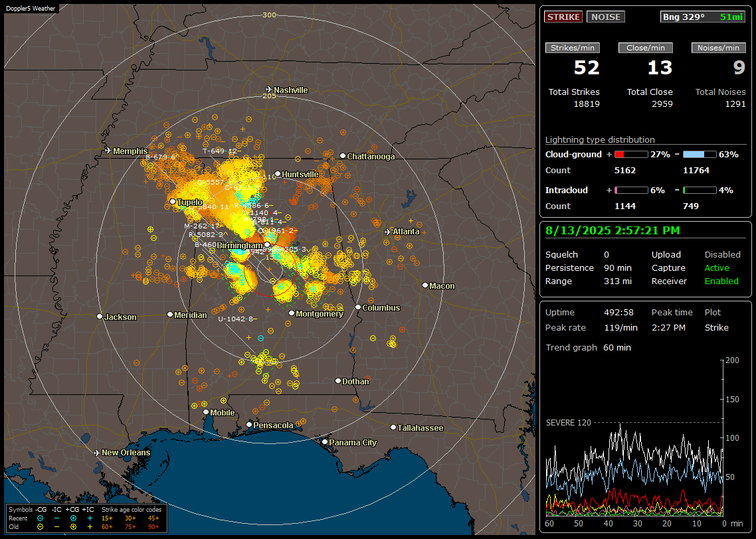Click the Jackson city marker
The height and width of the screenshot is (539, 756).
[x=100, y=317]
